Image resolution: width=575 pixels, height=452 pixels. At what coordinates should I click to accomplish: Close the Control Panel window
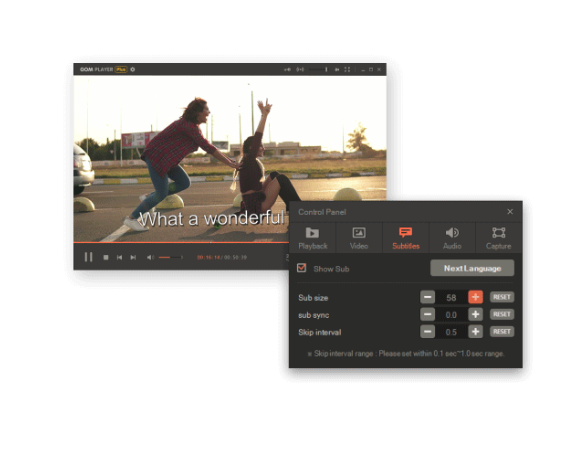pos(510,212)
